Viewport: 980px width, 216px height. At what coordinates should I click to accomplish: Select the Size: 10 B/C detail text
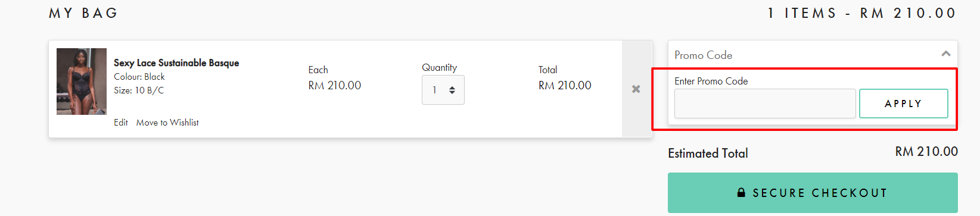[139, 90]
